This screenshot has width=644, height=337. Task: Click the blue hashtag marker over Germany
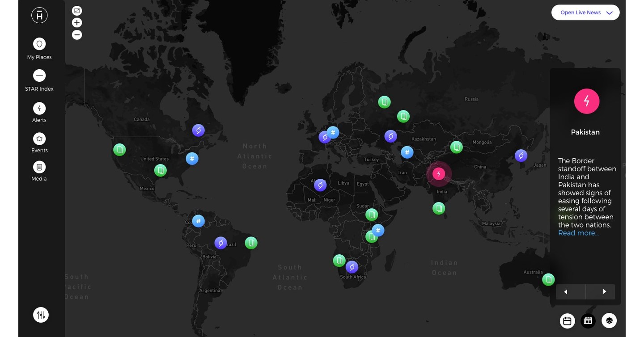click(333, 132)
